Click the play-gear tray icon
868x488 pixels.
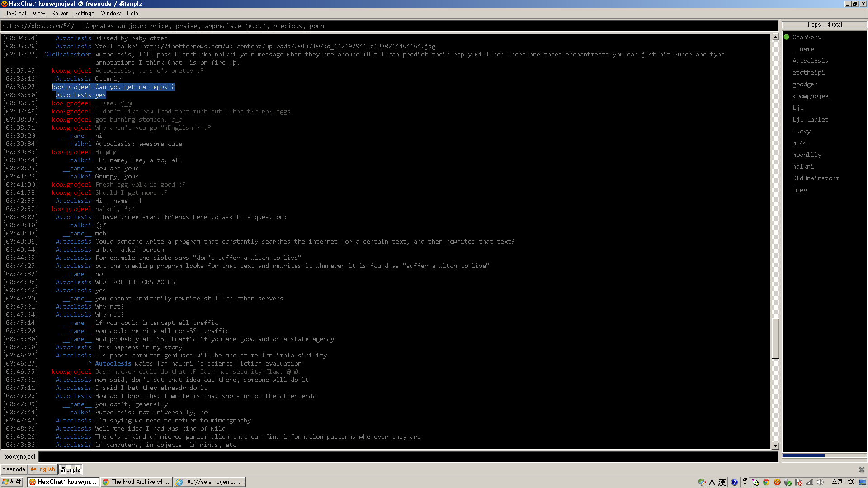(755, 482)
